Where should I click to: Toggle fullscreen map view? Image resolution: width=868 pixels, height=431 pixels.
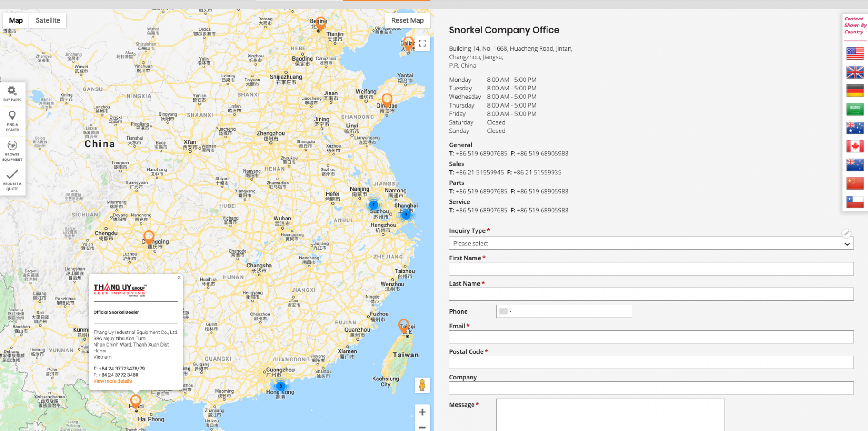click(x=422, y=43)
